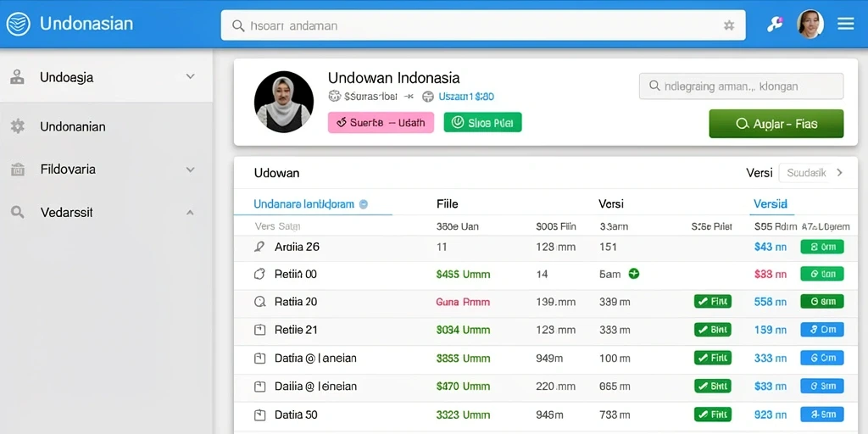
Task: Click the chevron next to Scudasik
Action: point(840,173)
